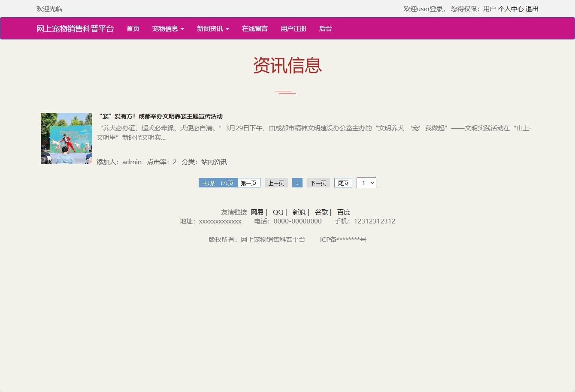Click the news article thumbnail image
This screenshot has width=575, height=392.
pos(66,138)
